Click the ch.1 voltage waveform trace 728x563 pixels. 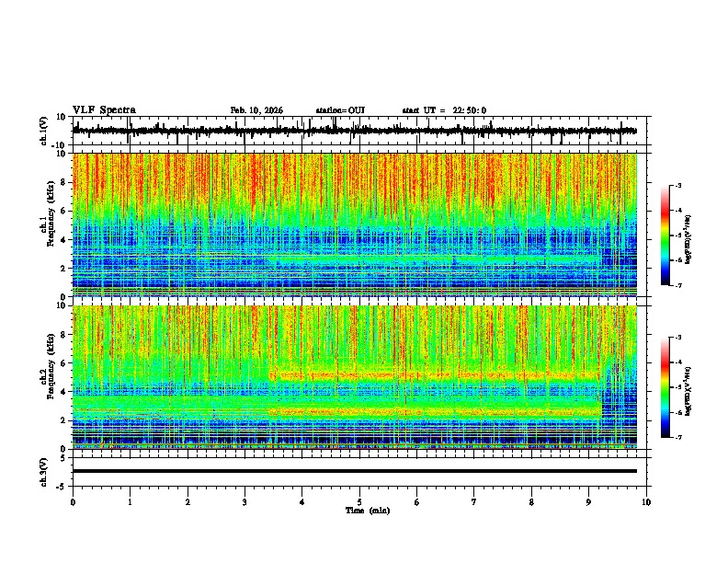click(355, 131)
